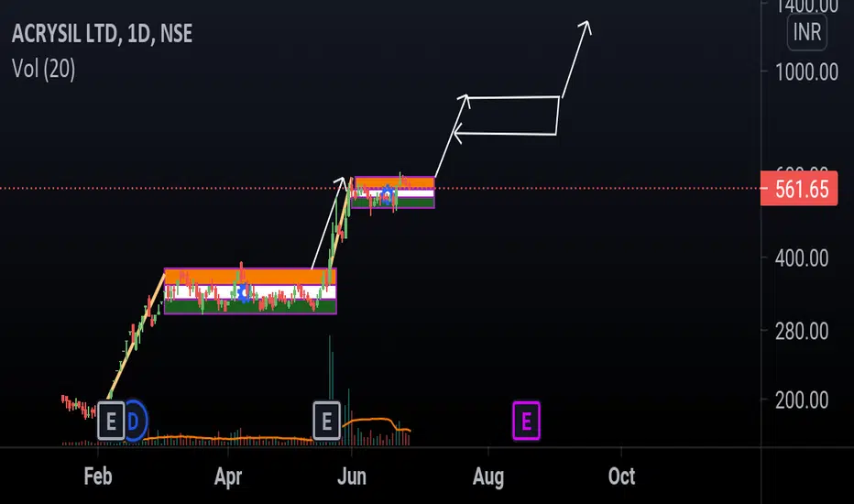This screenshot has width=854, height=504.
Task: Open the INR currency selector
Action: [x=807, y=32]
